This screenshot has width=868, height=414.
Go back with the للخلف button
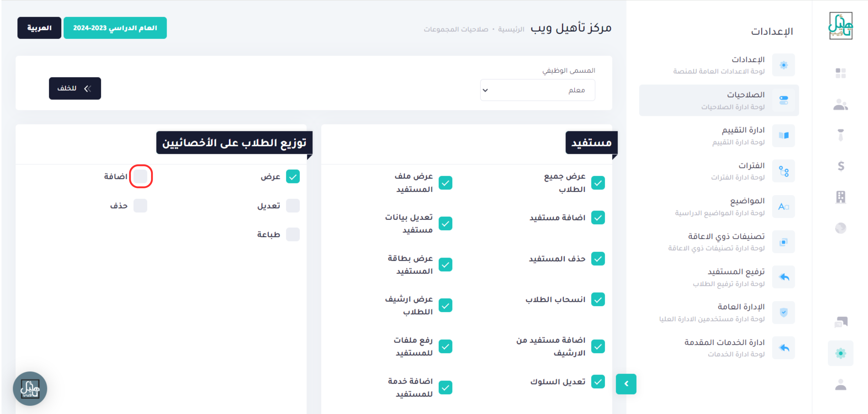pyautogui.click(x=75, y=88)
